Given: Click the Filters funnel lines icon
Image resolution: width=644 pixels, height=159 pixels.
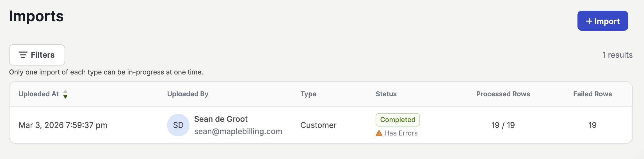Looking at the screenshot, I should click(x=23, y=55).
